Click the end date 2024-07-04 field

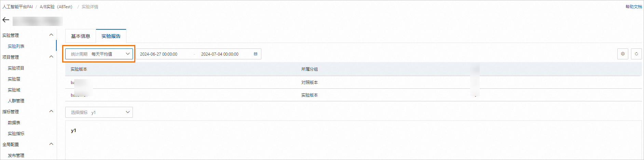(x=220, y=54)
